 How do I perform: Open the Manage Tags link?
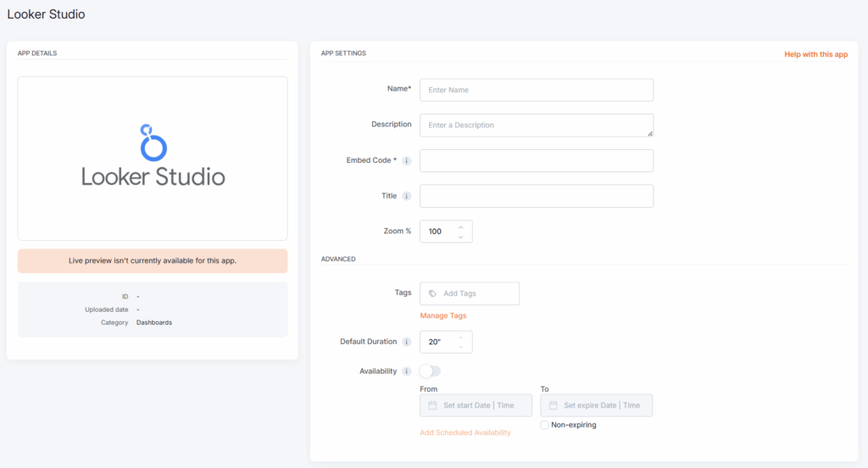[x=442, y=315]
